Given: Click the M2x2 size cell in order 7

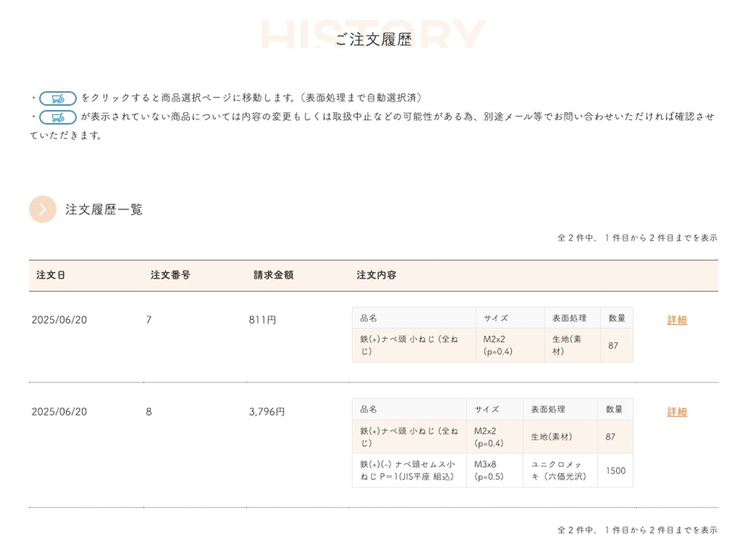Looking at the screenshot, I should (499, 345).
